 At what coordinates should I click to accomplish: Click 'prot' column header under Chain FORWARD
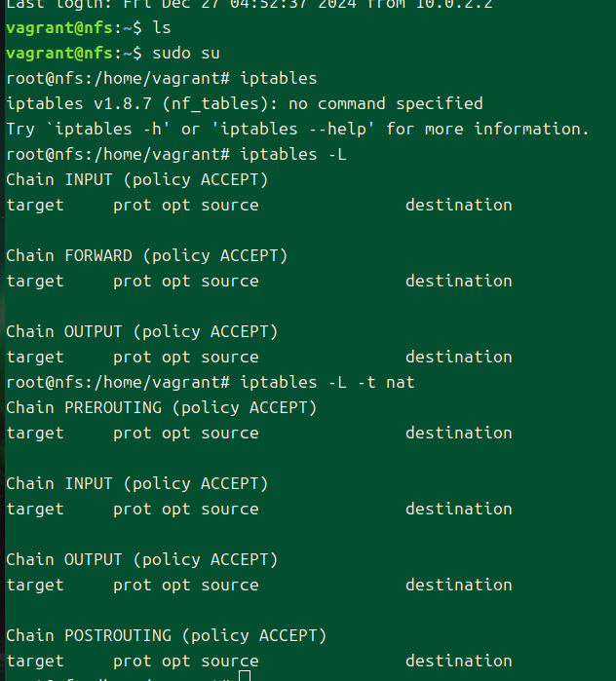click(x=132, y=281)
